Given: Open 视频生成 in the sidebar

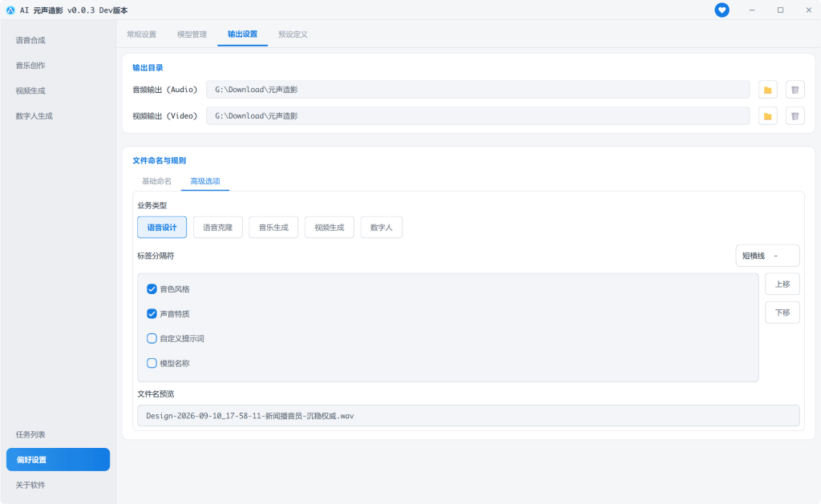Looking at the screenshot, I should (x=30, y=91).
